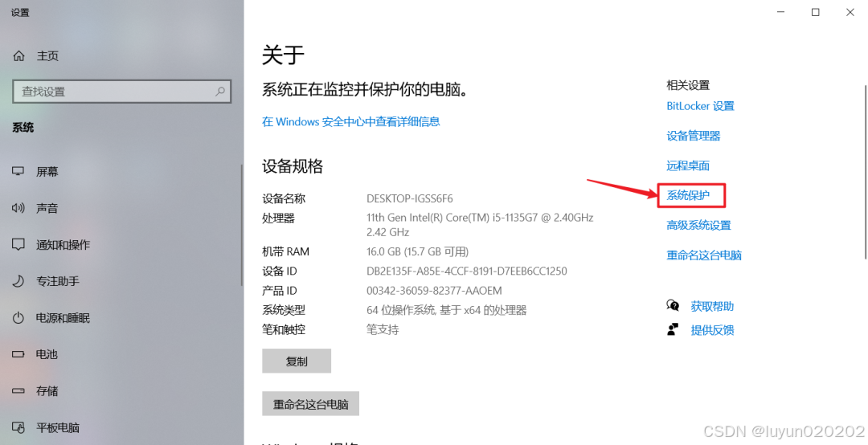This screenshot has height=445, width=868.
Task: Select the 电池 battery icon
Action: tap(18, 354)
